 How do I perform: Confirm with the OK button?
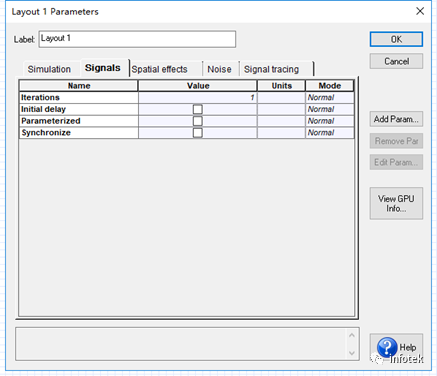coord(396,39)
